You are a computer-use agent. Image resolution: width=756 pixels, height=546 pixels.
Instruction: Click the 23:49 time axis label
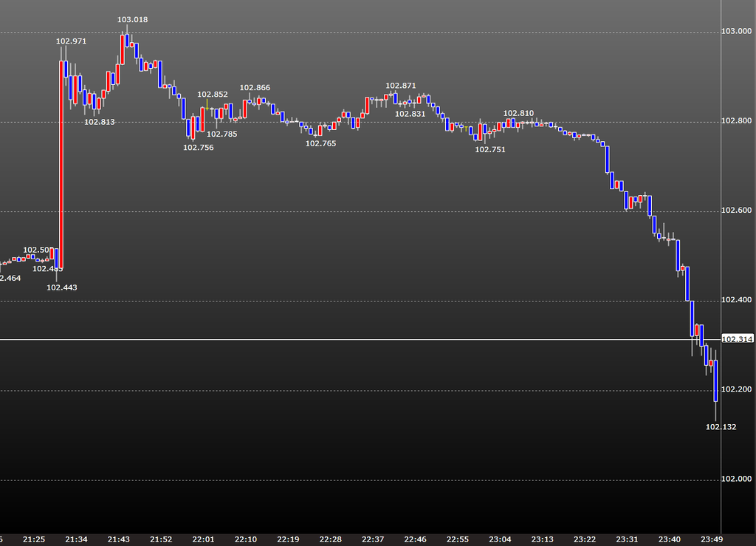(x=712, y=540)
